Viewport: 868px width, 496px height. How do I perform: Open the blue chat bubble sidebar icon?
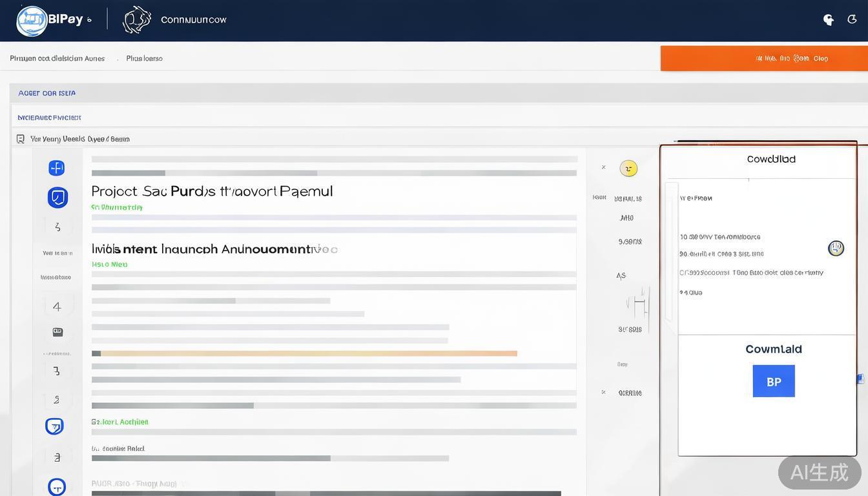(55, 426)
